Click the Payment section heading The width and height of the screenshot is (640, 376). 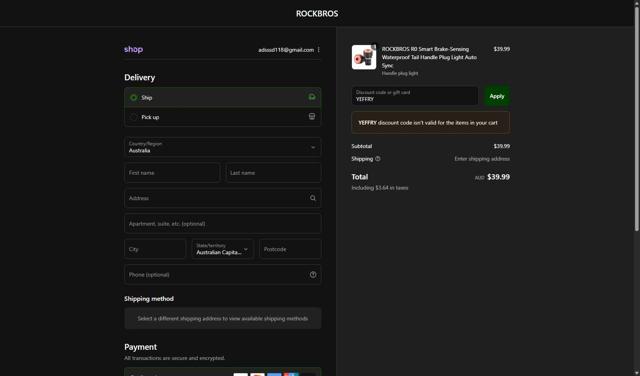[x=140, y=347]
